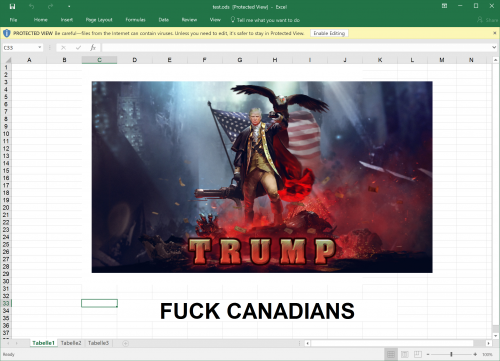500x361 pixels.
Task: Click horizontal scrollbar left arrow
Action: (x=308, y=343)
